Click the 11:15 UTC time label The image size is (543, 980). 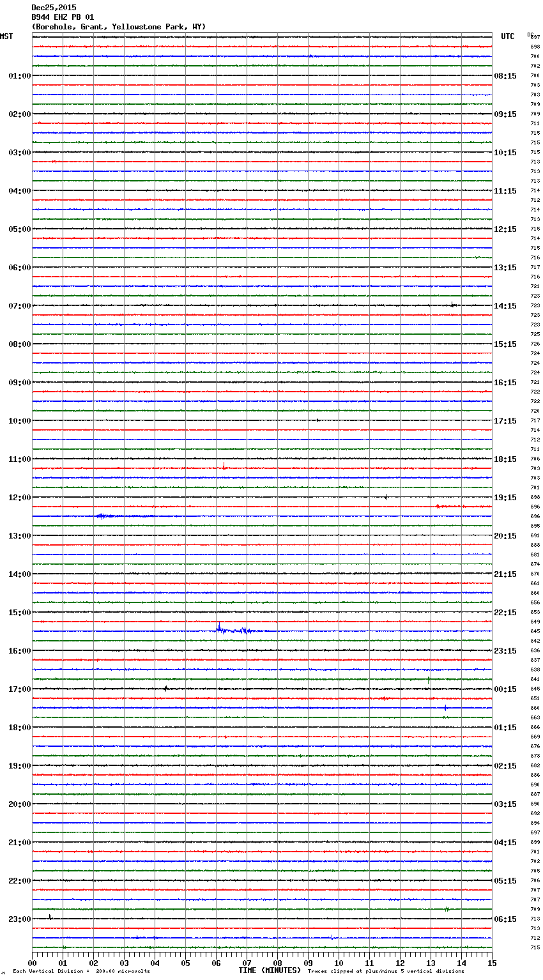pos(505,191)
